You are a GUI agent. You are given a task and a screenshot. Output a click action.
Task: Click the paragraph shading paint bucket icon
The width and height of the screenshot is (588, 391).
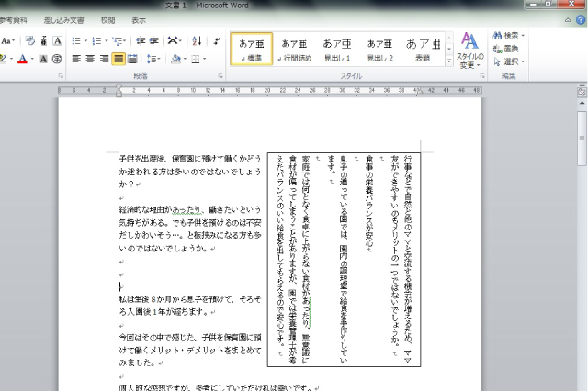pos(175,59)
